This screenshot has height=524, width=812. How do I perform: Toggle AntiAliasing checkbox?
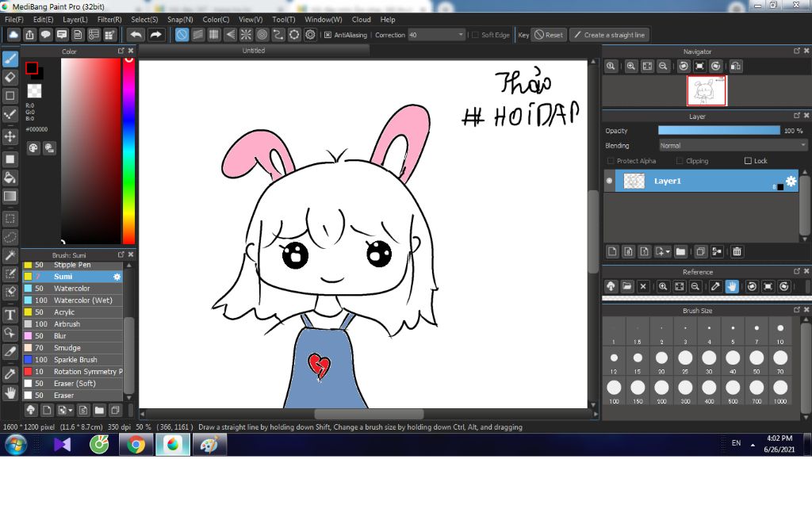[x=327, y=35]
